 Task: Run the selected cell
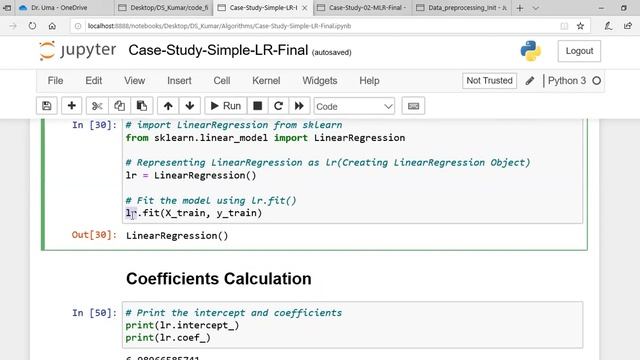pos(225,106)
